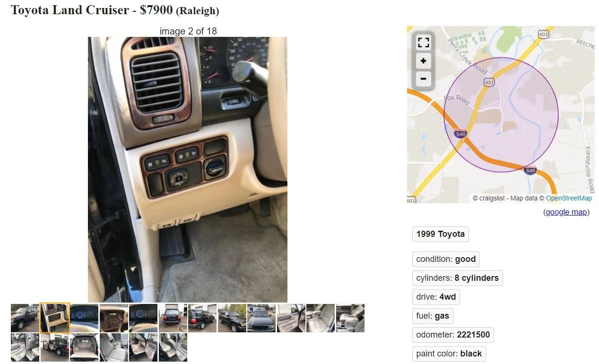Select the last thumbnail in the second row
Screen dimensions: 599x364
[173, 347]
